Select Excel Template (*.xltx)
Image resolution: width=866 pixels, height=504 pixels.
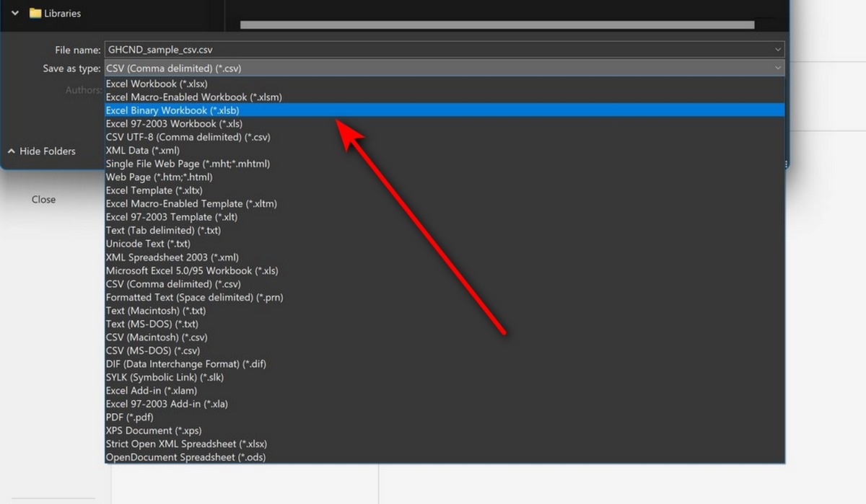(445, 190)
